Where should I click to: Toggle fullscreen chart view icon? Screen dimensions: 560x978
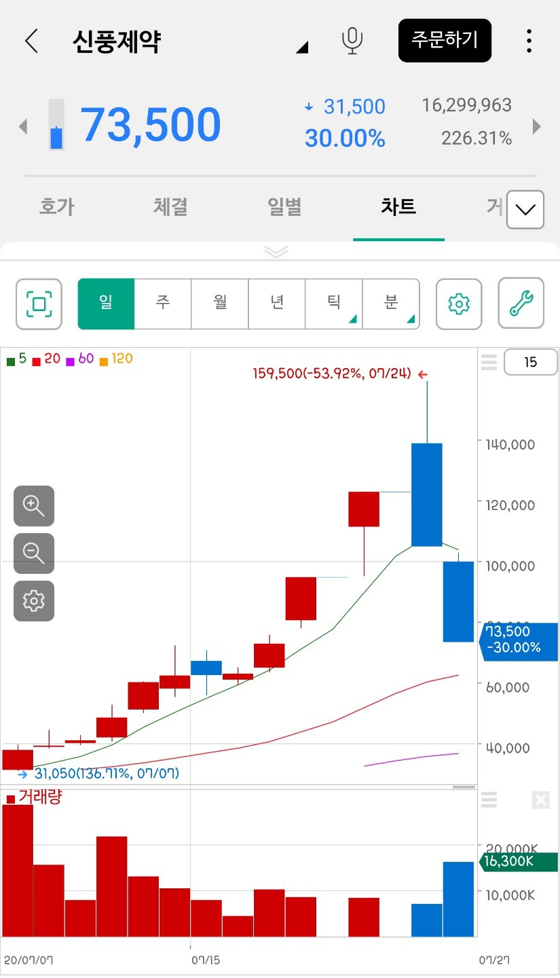click(x=39, y=304)
